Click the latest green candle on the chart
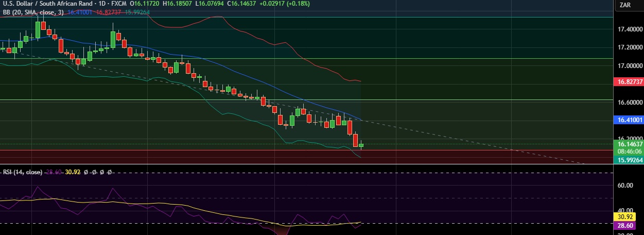The height and width of the screenshot is (235, 644). (x=361, y=145)
